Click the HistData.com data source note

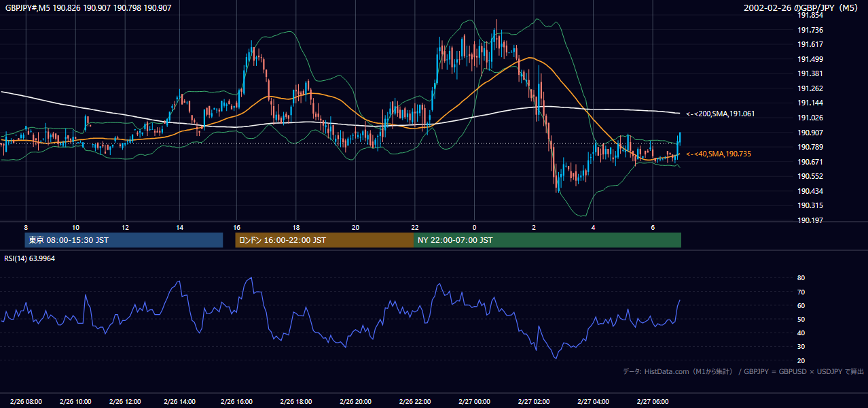tap(680, 372)
